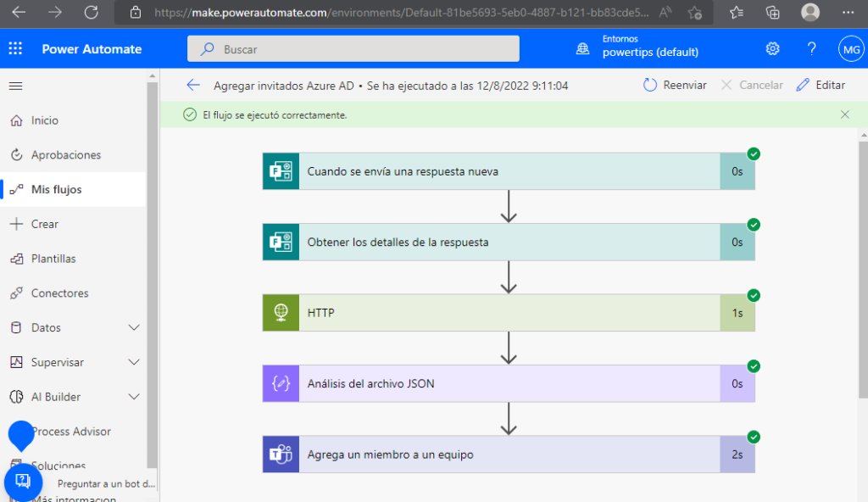Click the Forms icon on 'Obtener los detalles de la respuesta'
Image resolution: width=868 pixels, height=502 pixels.
coord(280,242)
